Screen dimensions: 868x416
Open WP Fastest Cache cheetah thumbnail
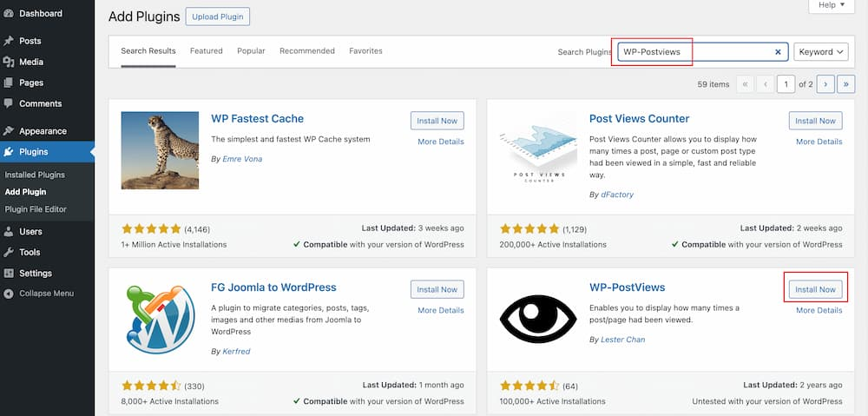pyautogui.click(x=160, y=150)
